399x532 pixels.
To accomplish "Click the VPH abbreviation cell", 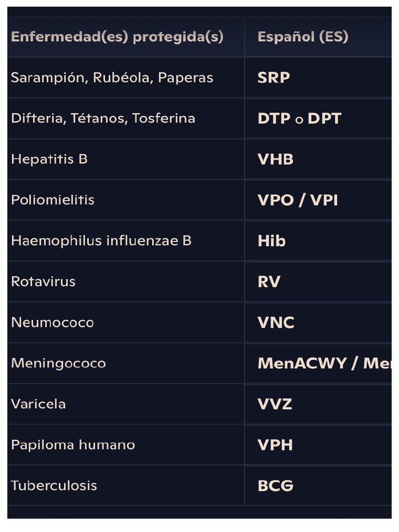I will tap(275, 445).
